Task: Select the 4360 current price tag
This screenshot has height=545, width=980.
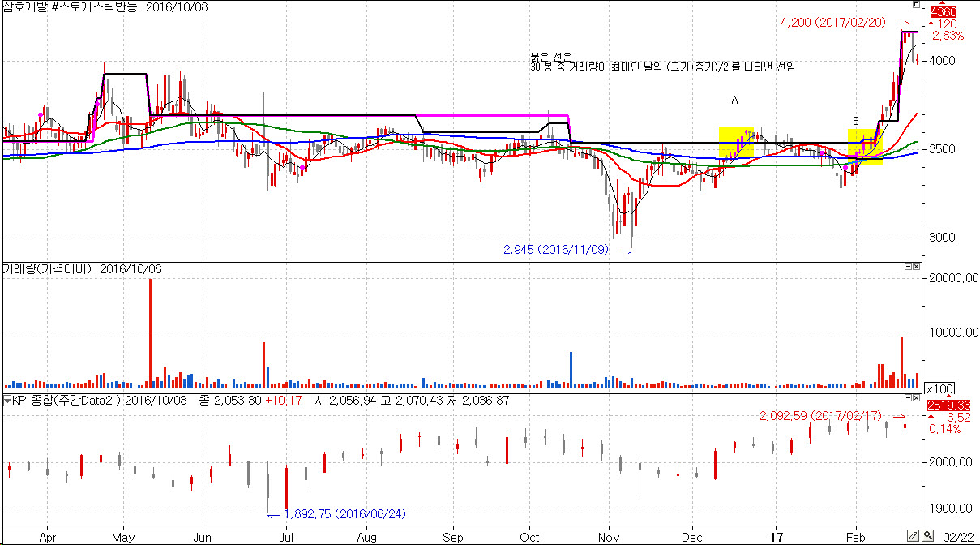Action: [944, 12]
